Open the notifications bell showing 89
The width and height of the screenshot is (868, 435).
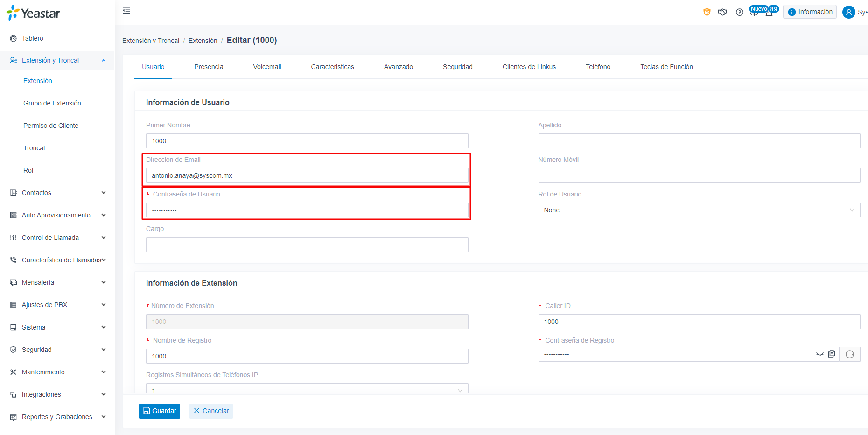point(769,12)
